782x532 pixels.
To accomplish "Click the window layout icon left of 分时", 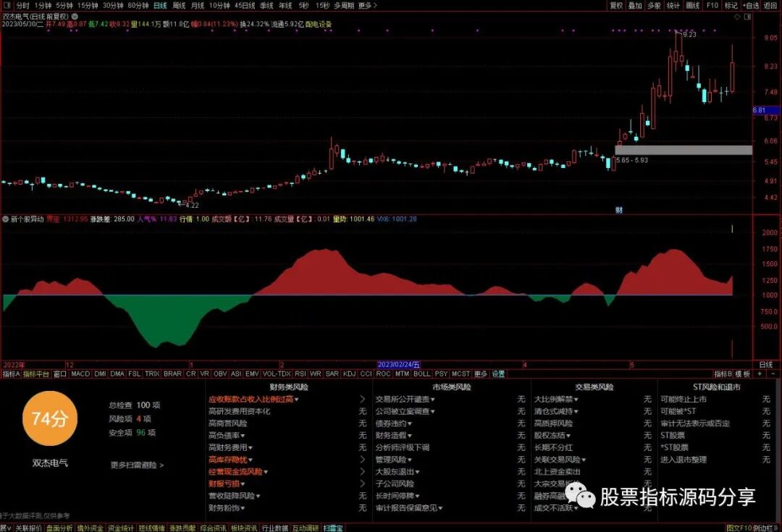I will pos(7,5).
